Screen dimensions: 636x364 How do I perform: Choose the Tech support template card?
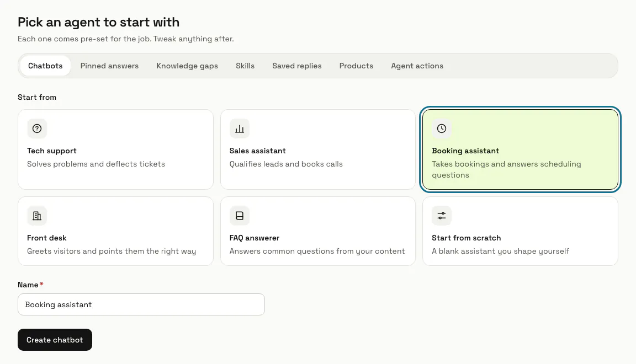tap(115, 149)
